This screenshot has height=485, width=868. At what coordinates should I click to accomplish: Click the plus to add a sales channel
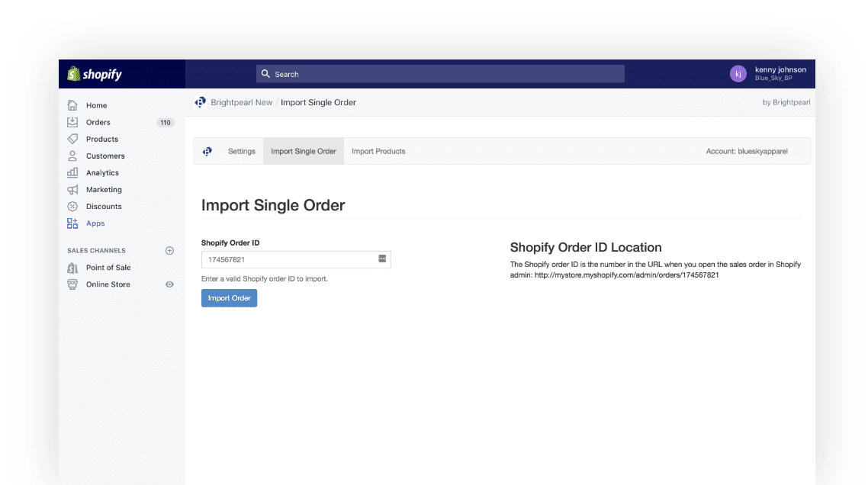point(168,250)
